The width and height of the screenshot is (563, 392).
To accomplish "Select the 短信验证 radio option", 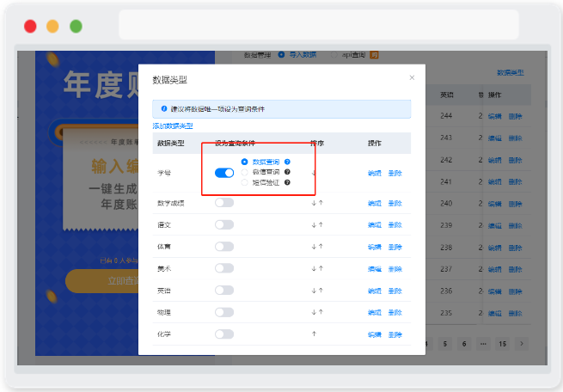I will click(244, 182).
